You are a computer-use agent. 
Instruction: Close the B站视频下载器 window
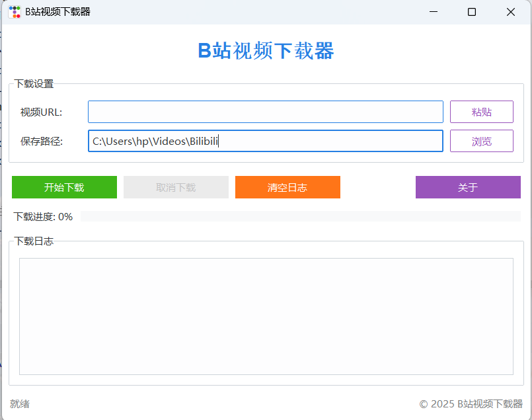tap(511, 12)
